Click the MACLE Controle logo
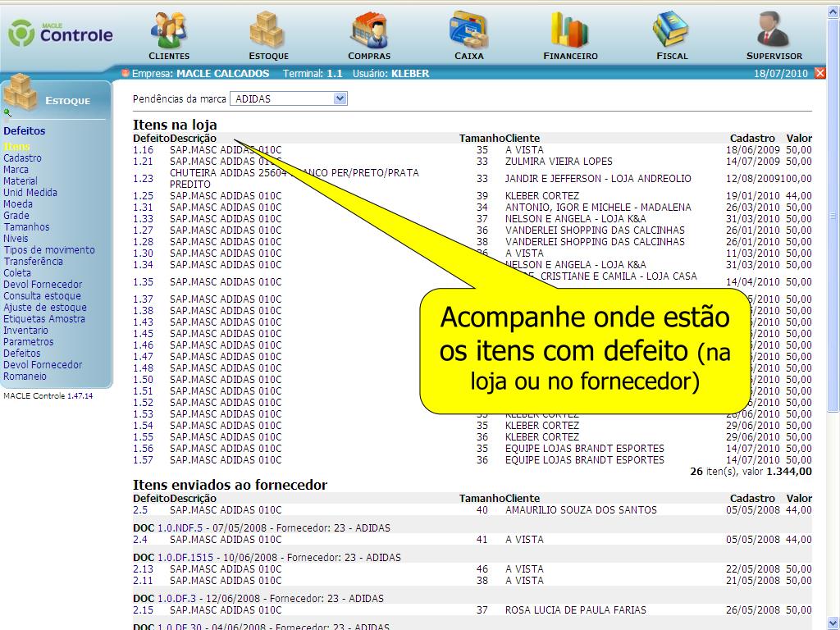 pyautogui.click(x=61, y=34)
